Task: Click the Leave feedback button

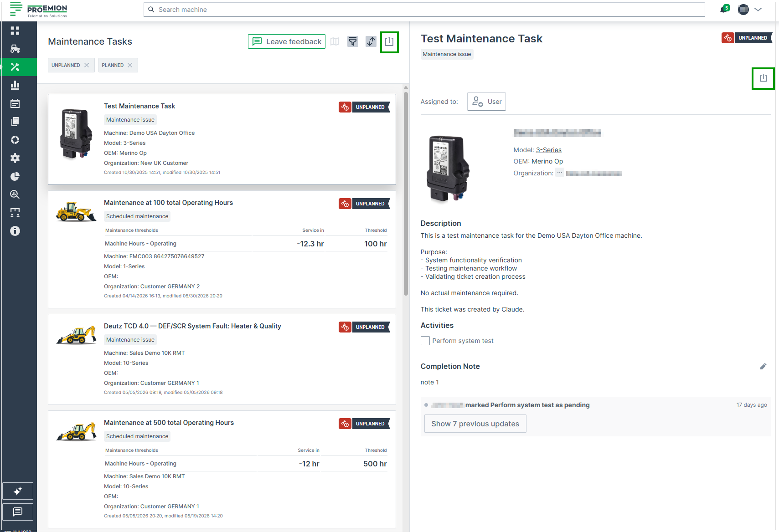Action: [x=287, y=41]
